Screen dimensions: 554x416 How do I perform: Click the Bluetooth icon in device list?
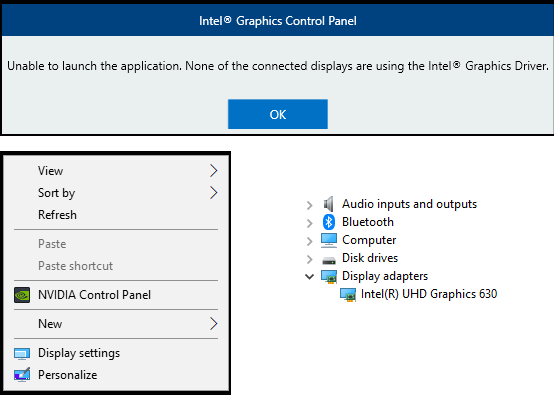click(x=329, y=222)
